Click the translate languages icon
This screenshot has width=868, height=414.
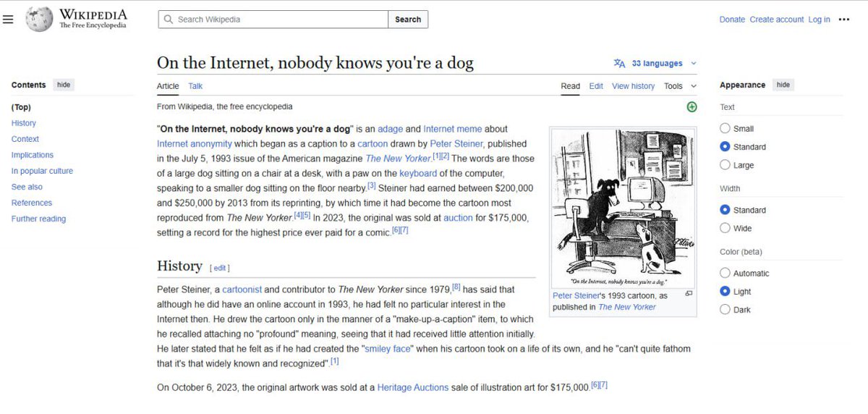coord(619,64)
